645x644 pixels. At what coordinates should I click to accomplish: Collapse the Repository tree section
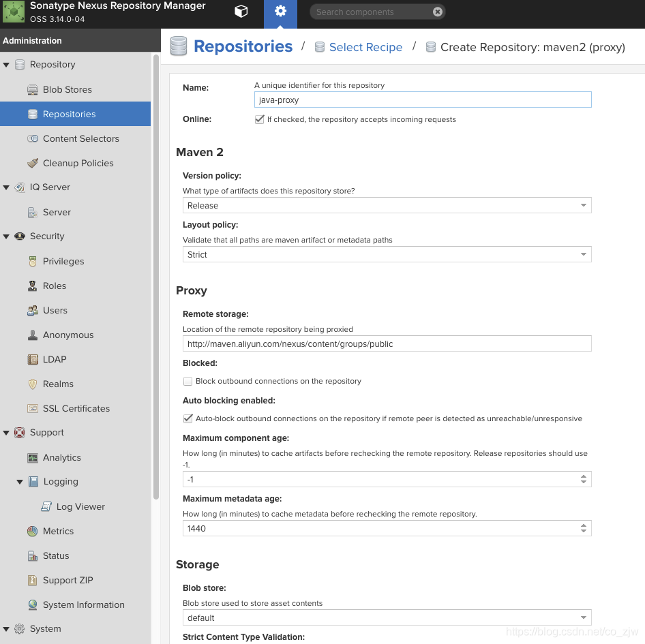coord(6,65)
